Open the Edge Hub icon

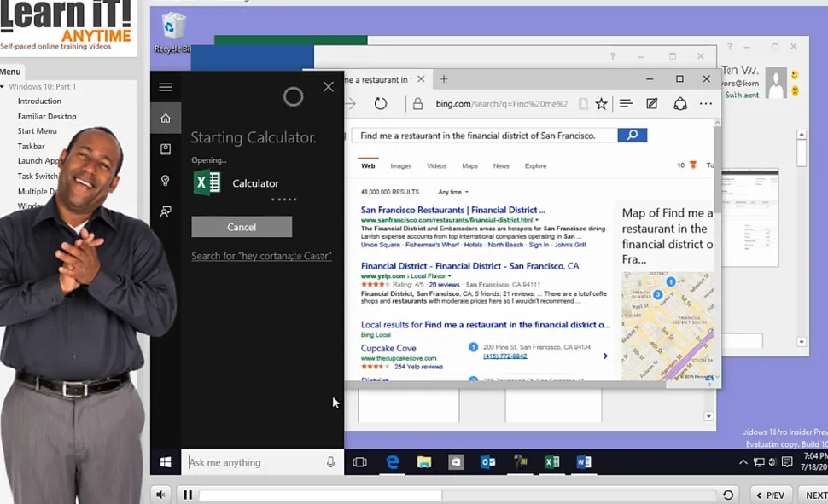tap(626, 104)
